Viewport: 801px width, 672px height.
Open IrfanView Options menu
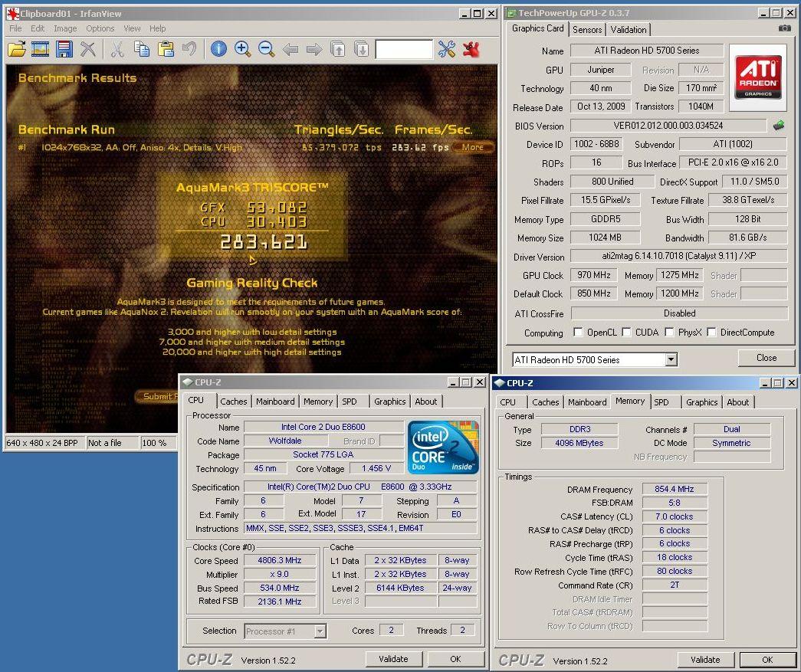[x=100, y=28]
